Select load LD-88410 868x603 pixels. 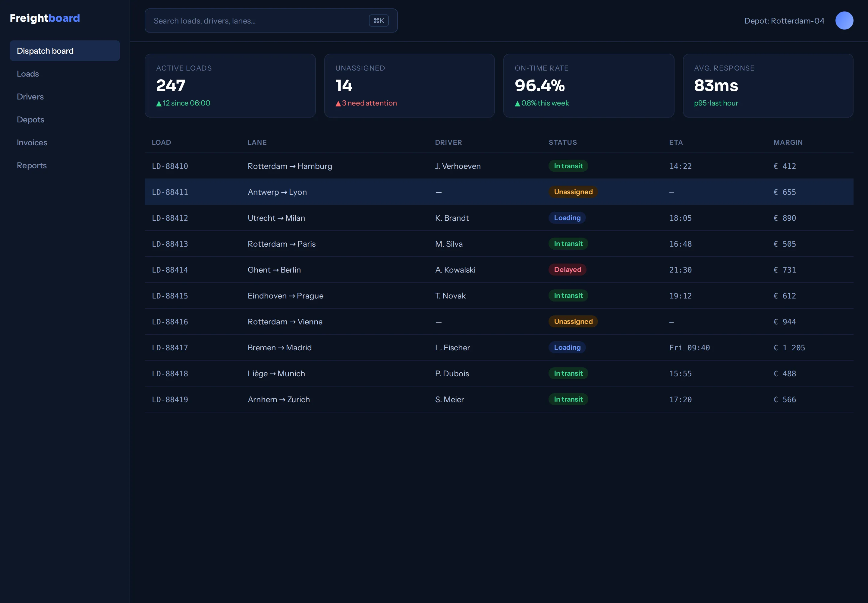[170, 166]
